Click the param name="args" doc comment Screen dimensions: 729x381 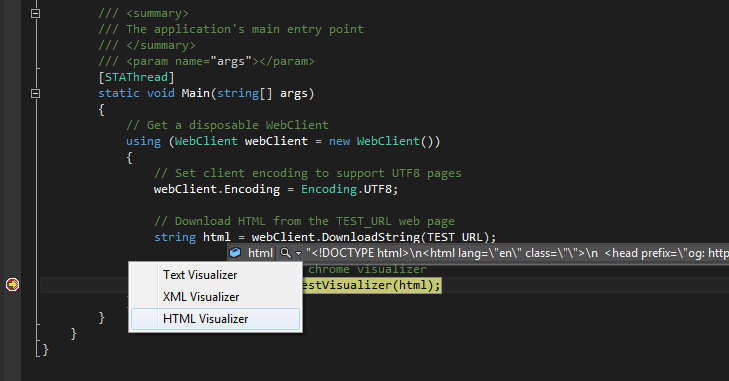[x=206, y=61]
